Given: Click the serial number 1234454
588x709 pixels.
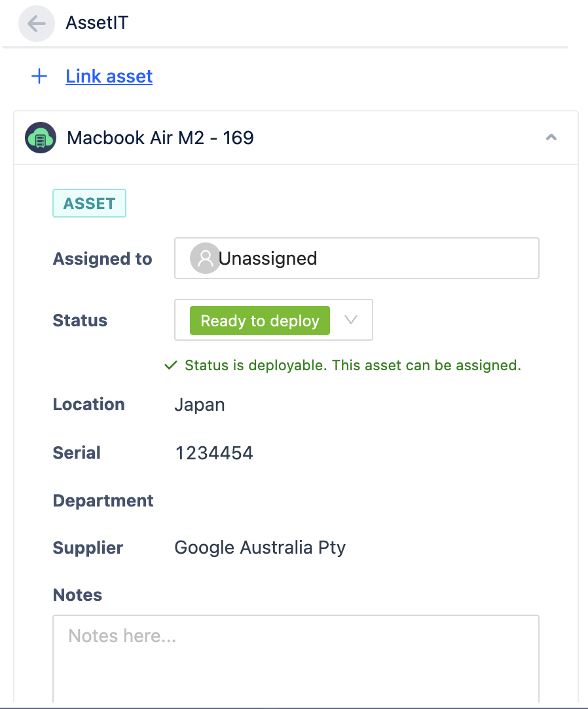Looking at the screenshot, I should coord(214,453).
